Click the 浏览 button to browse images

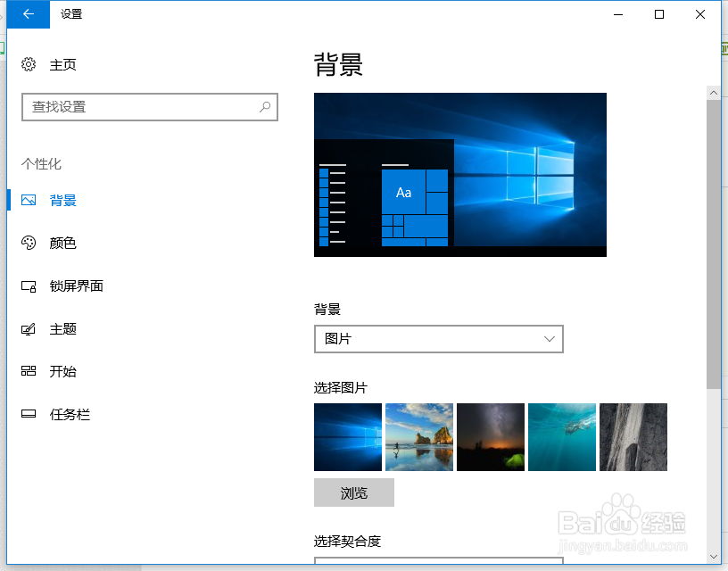353,492
